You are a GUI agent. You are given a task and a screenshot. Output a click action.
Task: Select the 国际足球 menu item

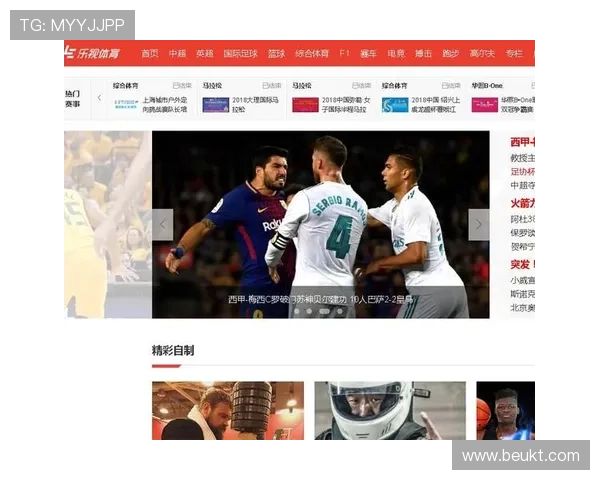tap(240, 53)
